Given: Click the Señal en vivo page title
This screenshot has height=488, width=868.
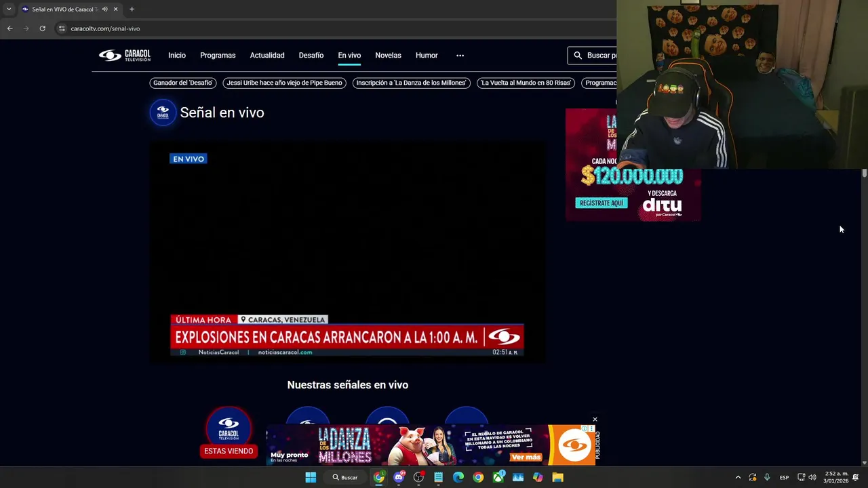Looking at the screenshot, I should tap(222, 113).
